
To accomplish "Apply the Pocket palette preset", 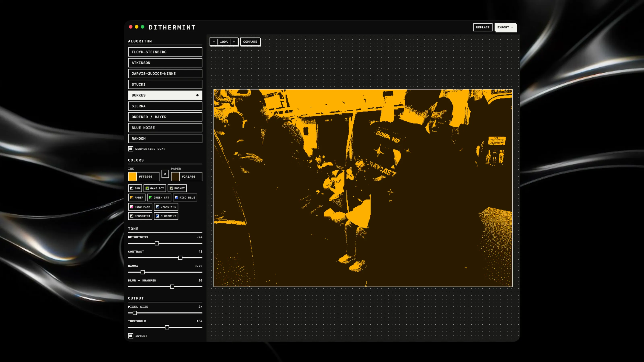I will [177, 188].
